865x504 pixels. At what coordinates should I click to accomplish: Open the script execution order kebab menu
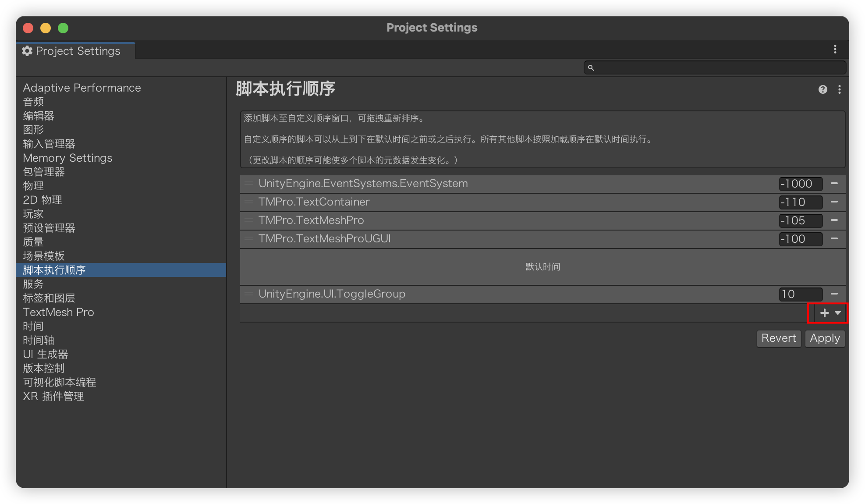(839, 89)
